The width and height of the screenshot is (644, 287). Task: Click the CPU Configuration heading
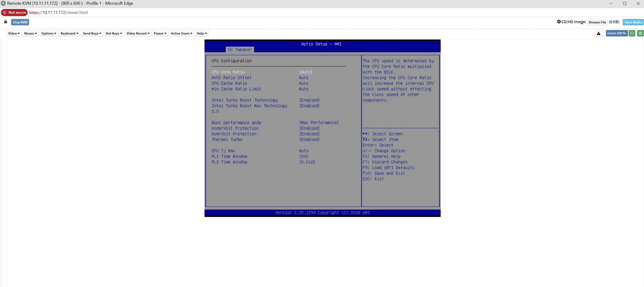click(231, 61)
